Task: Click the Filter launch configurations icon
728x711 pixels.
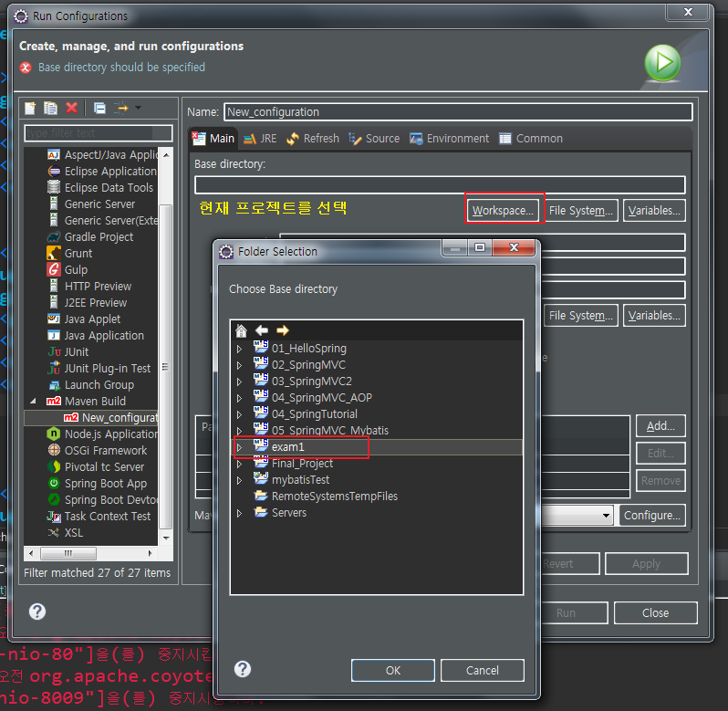Action: pos(121,109)
